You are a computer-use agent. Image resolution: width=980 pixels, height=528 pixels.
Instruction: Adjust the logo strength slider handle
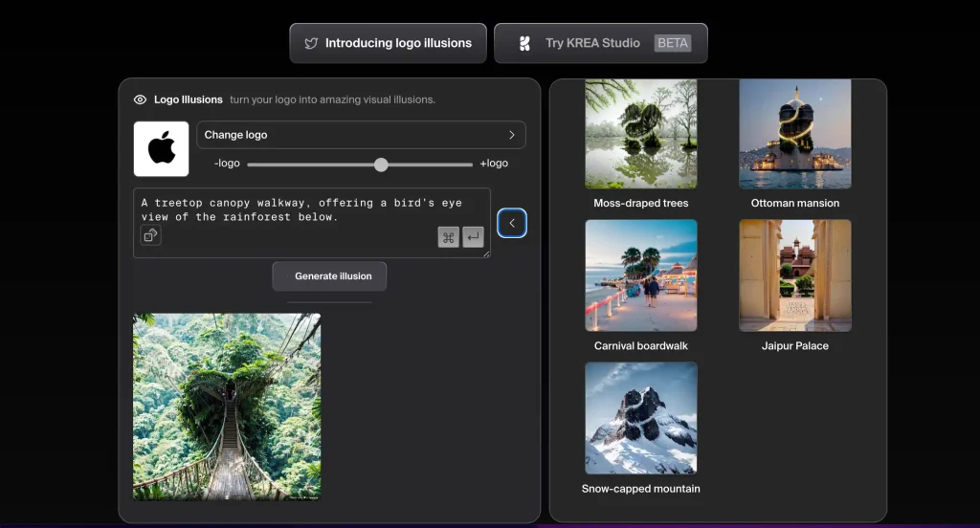click(x=381, y=165)
